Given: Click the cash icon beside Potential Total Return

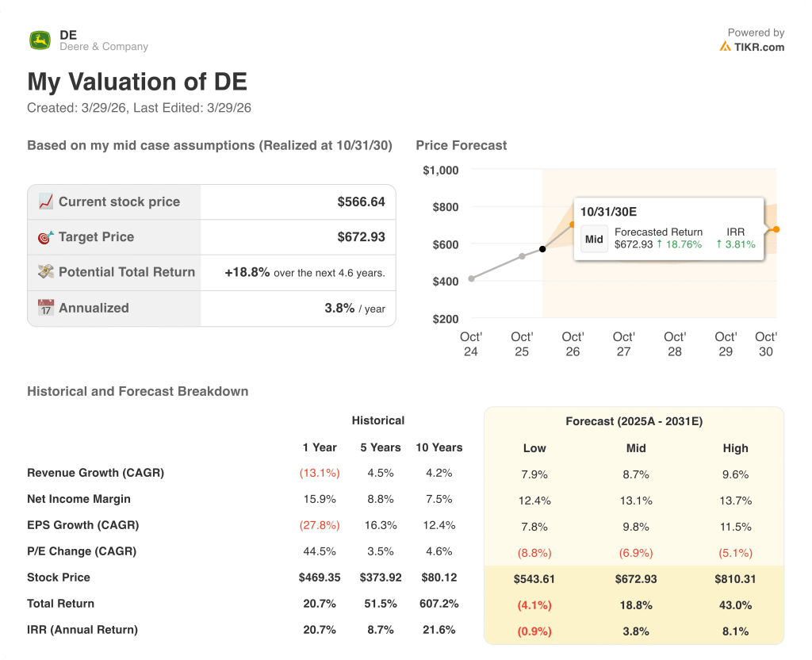Looking at the screenshot, I should pyautogui.click(x=46, y=272).
